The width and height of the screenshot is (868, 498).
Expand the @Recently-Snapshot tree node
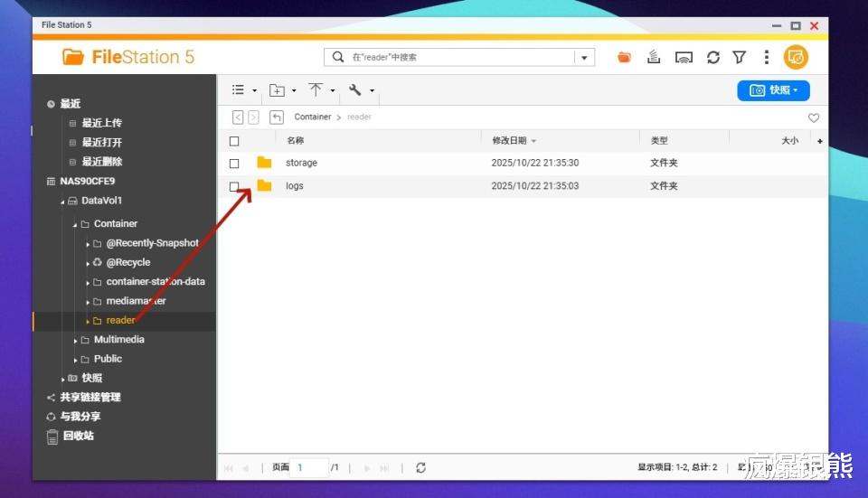(x=88, y=244)
